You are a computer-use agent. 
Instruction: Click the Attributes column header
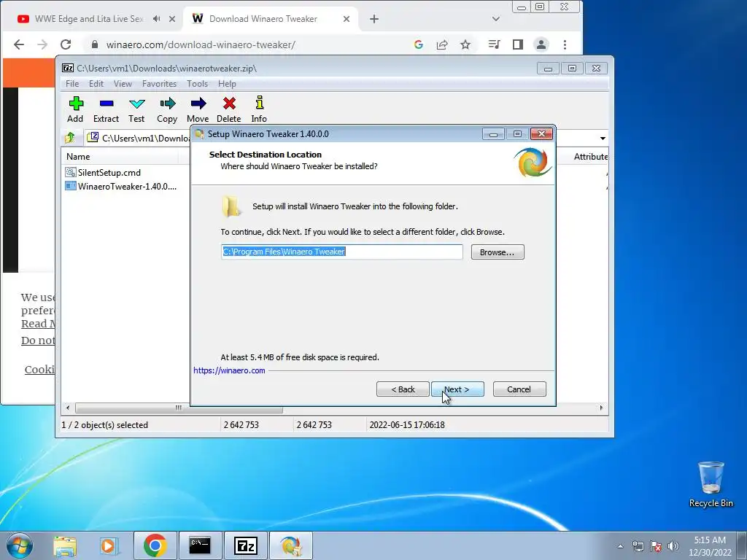589,157
